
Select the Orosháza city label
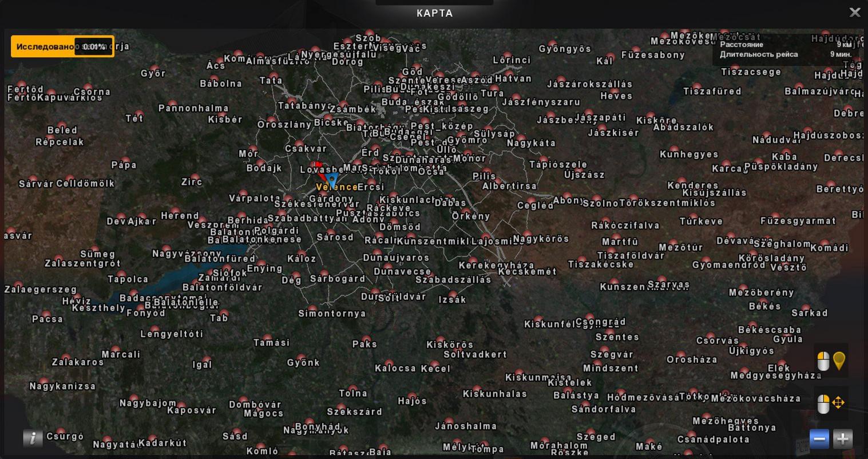[692, 360]
